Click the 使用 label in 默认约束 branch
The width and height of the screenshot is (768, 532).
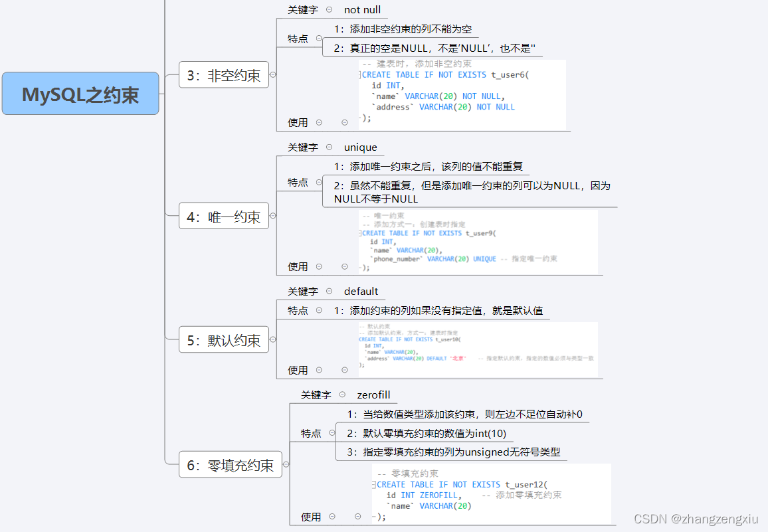[x=298, y=370]
